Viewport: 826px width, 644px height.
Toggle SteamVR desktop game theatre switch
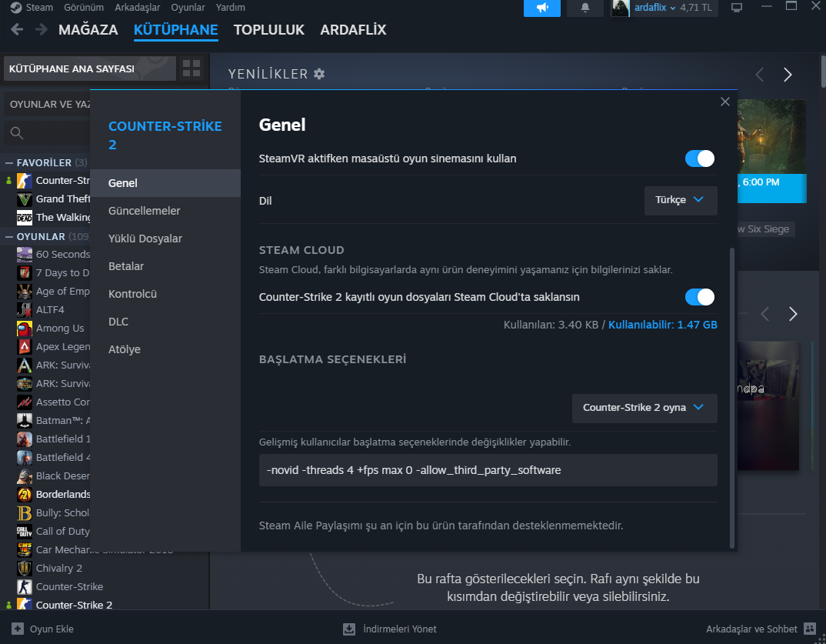[700, 158]
